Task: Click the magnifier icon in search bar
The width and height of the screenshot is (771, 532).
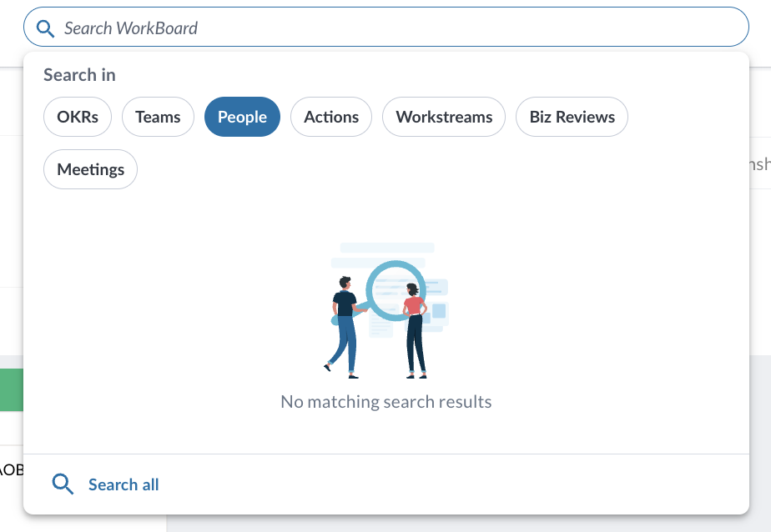Action: tap(46, 28)
